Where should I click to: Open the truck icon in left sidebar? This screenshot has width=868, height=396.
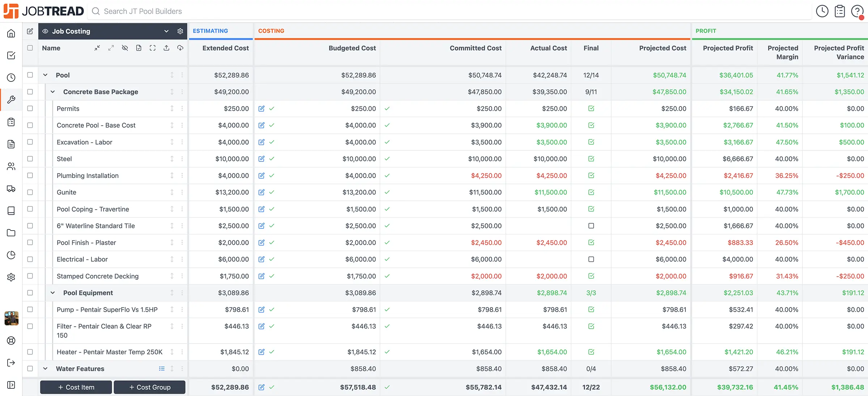click(x=11, y=188)
